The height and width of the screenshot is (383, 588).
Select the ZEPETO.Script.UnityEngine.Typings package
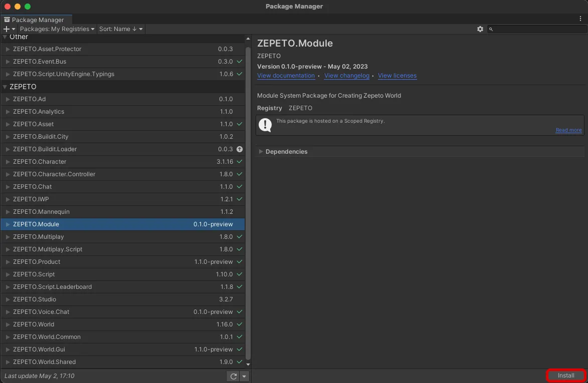point(123,74)
